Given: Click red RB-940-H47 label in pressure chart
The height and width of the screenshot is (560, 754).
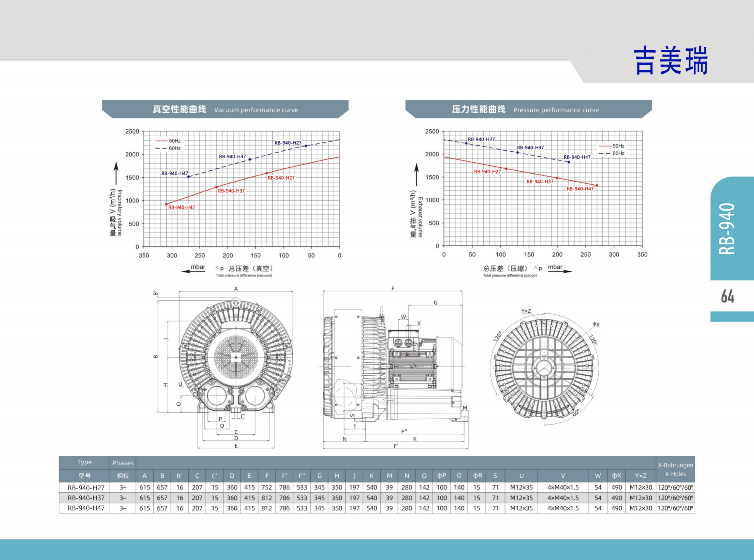Looking at the screenshot, I should (580, 189).
